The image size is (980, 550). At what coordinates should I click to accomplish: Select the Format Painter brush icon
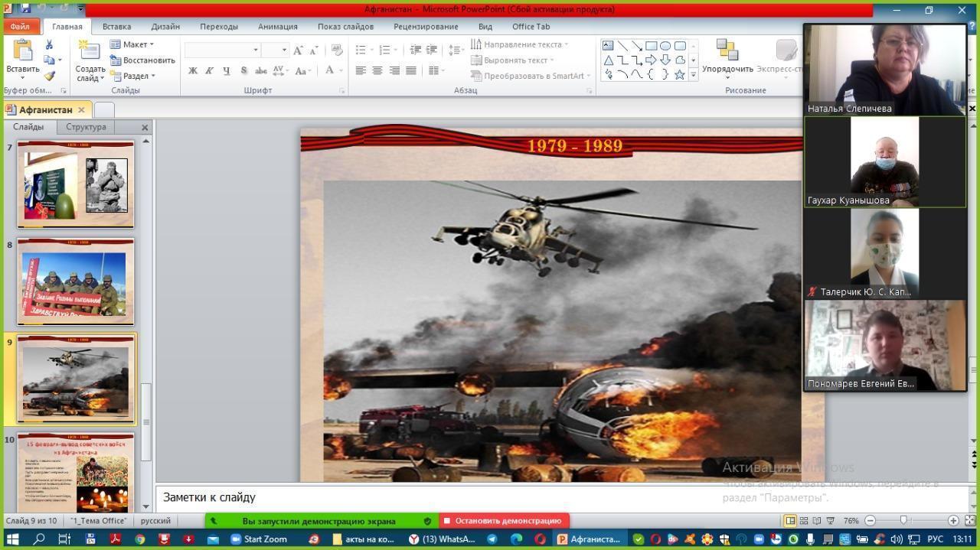tap(49, 76)
